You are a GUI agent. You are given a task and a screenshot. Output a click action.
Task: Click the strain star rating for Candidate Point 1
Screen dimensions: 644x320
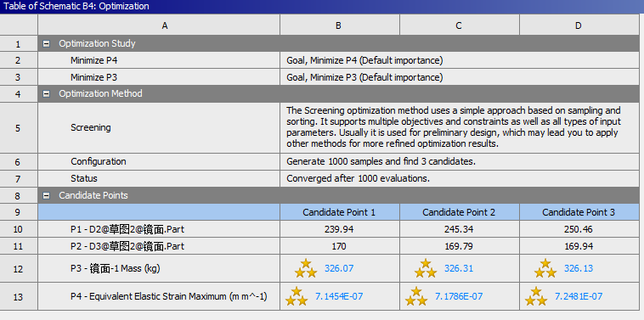tap(297, 296)
